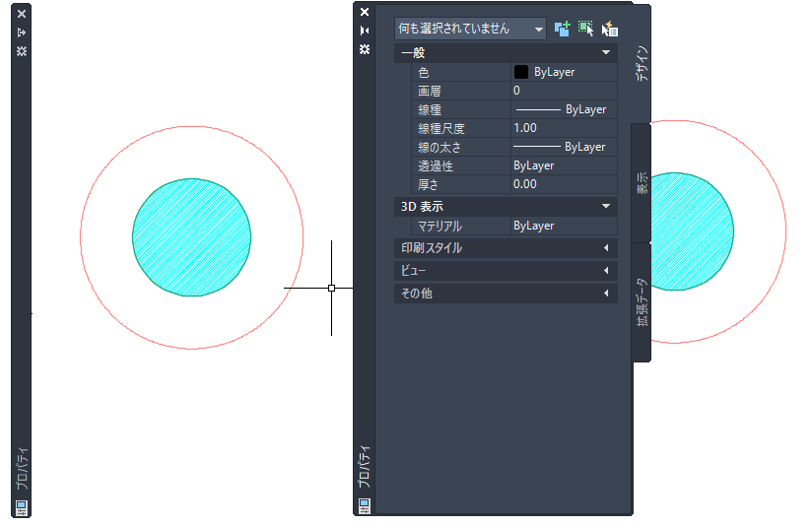Edit 線種尺度 value 1.00
This screenshot has height=525, width=812.
(x=564, y=128)
